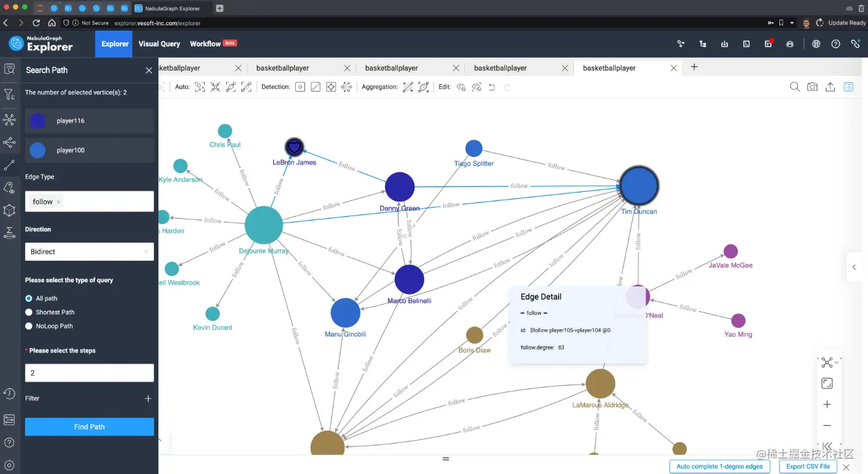Image resolution: width=868 pixels, height=474 pixels.
Task: Select the LeBron James heart node
Action: tap(295, 147)
